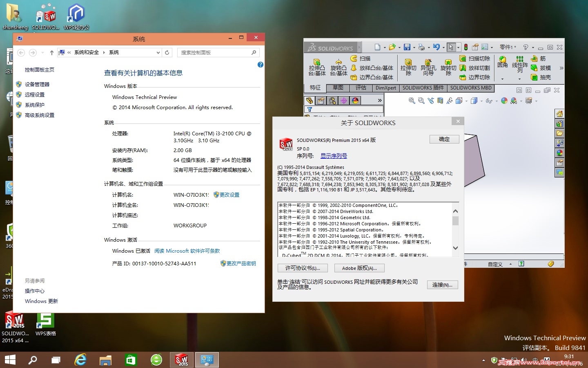Open the help icon in System window
The image size is (588, 368).
click(x=261, y=65)
